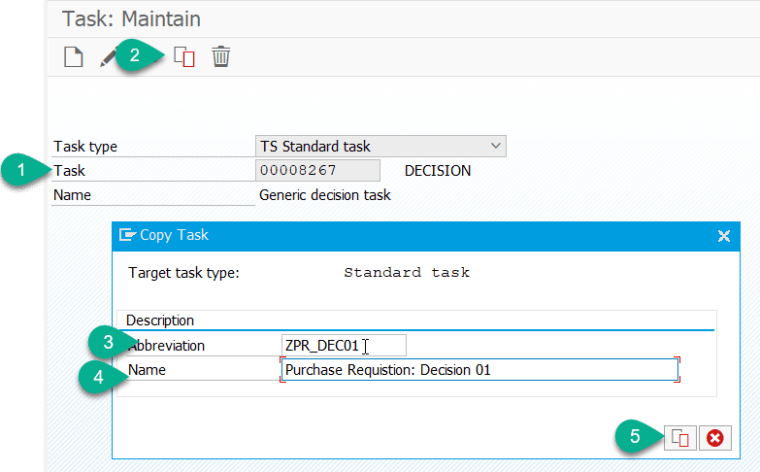Click the Name field in Copy Task dialog
The width and height of the screenshot is (760, 472).
(x=480, y=370)
